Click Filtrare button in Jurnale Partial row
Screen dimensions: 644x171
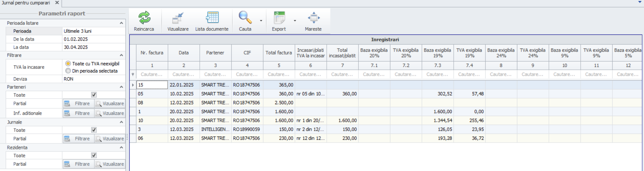(x=78, y=139)
